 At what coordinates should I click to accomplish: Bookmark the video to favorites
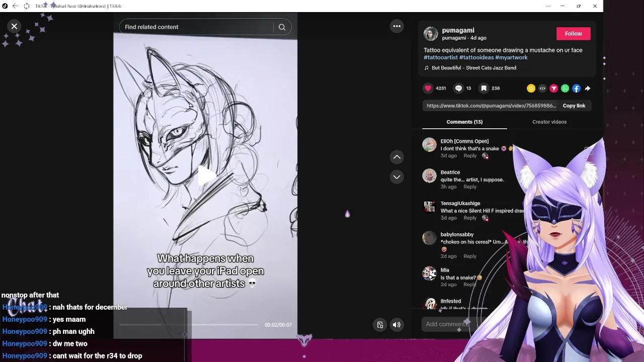484,88
